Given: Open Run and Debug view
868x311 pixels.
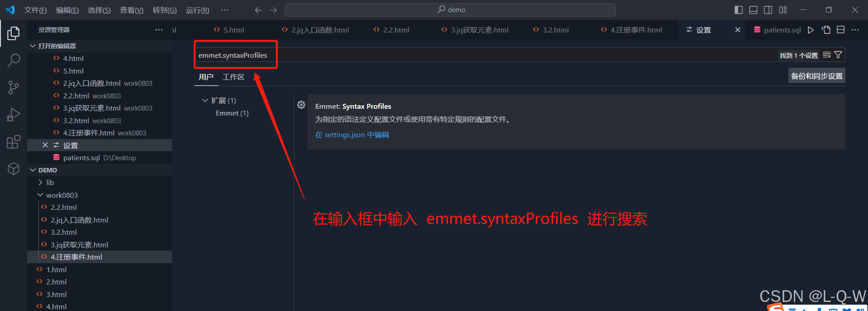Looking at the screenshot, I should (x=14, y=115).
